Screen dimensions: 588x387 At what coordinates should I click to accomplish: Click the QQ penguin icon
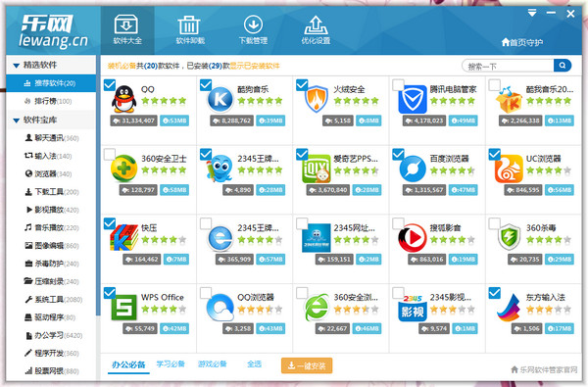point(124,99)
